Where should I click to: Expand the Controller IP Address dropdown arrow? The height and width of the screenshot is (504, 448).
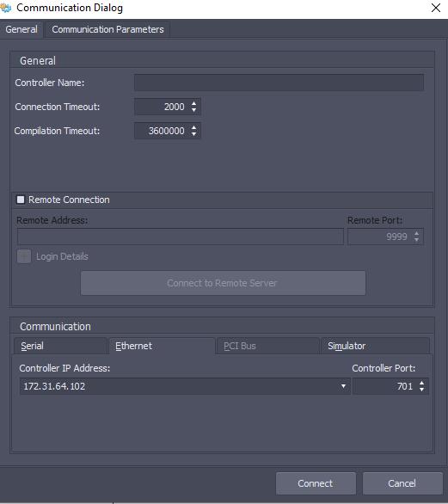[344, 386]
